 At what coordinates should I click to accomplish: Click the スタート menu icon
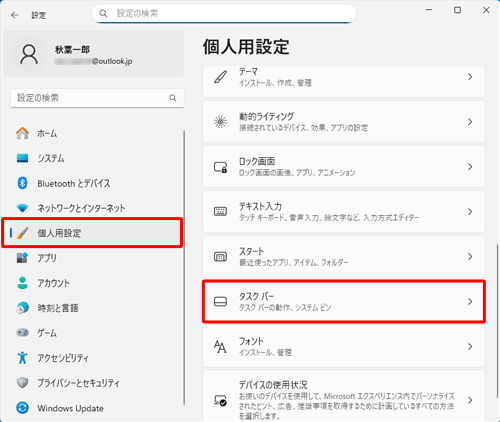point(220,257)
